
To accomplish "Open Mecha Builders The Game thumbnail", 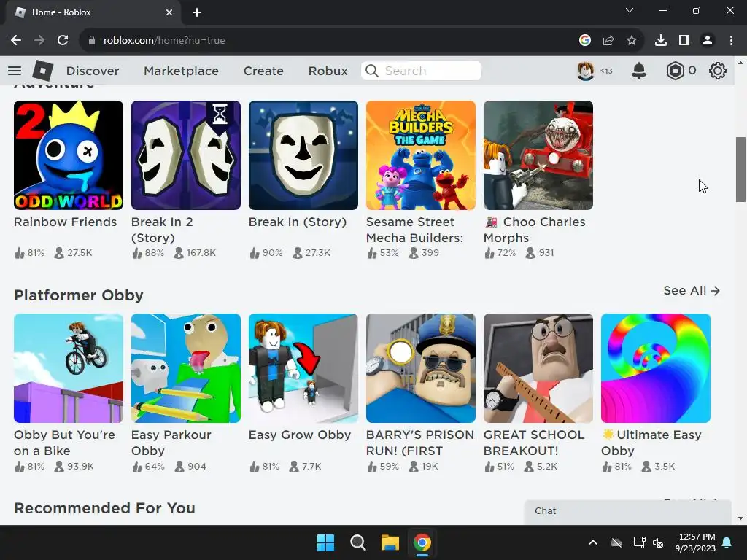I will coord(421,155).
